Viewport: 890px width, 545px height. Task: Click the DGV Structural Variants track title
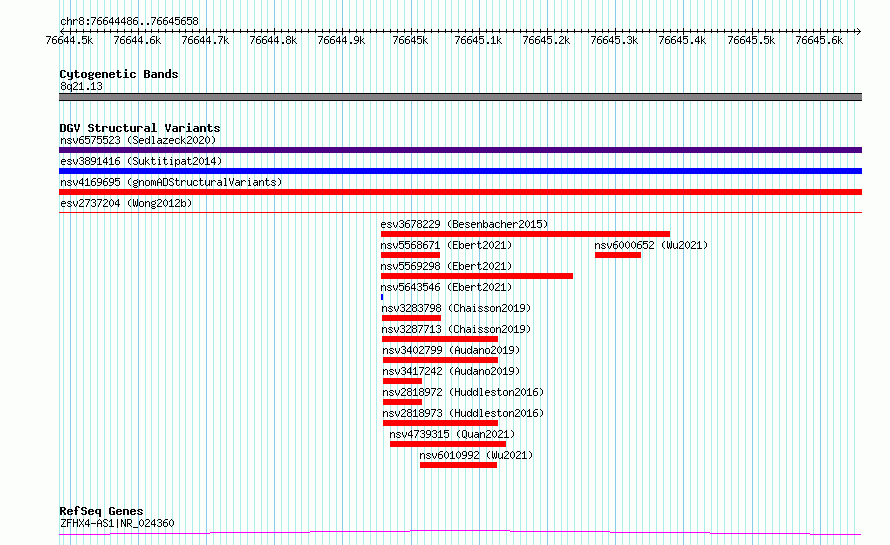tap(140, 128)
